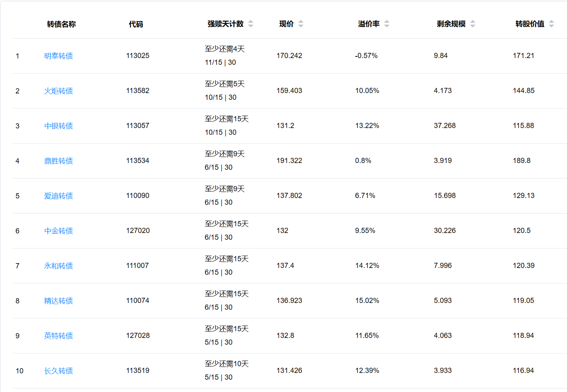Click the 永和转债 link
567x392 pixels.
coord(58,266)
